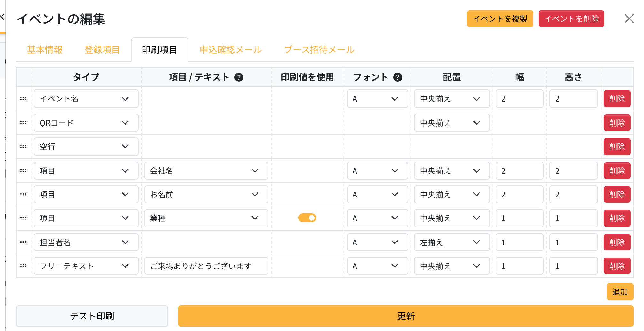
Task: Click the drag handle of the イベント名 row
Action: pyautogui.click(x=24, y=99)
